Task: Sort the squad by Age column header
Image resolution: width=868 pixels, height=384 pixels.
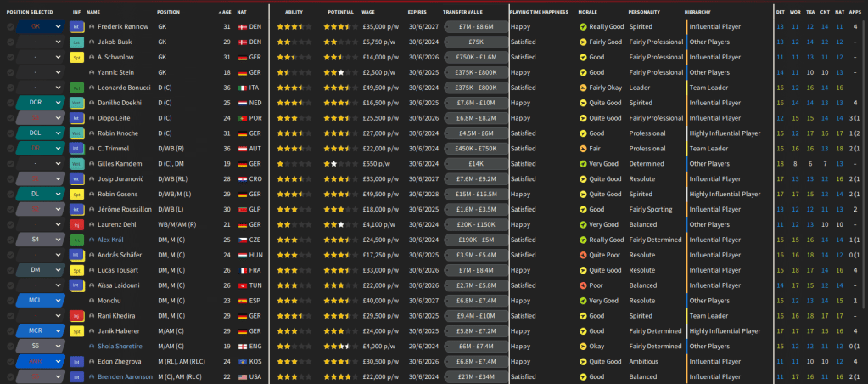Action: click(225, 12)
